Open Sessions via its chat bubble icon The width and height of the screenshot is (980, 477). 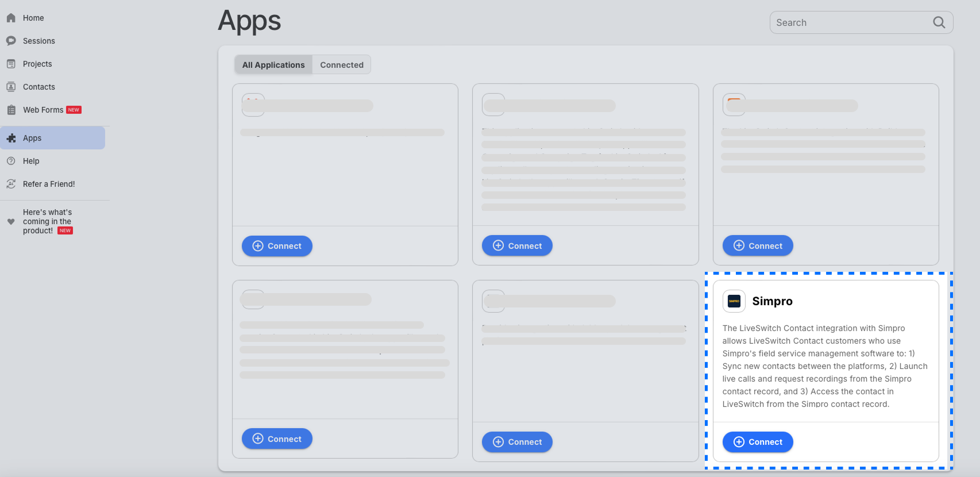(11, 41)
